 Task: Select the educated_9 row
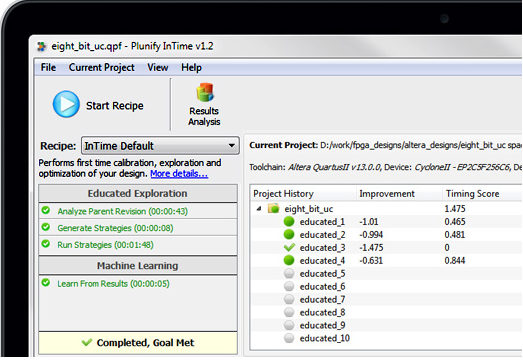[x=386, y=325]
